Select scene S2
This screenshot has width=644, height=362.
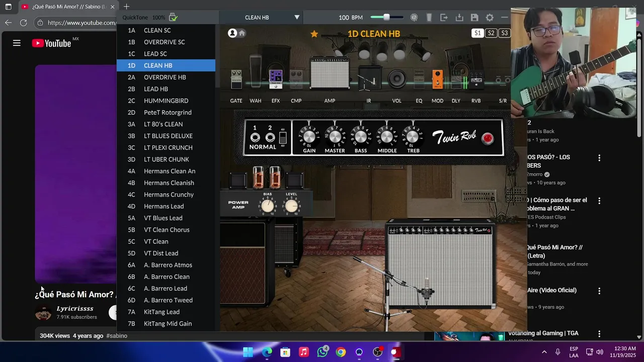[491, 33]
